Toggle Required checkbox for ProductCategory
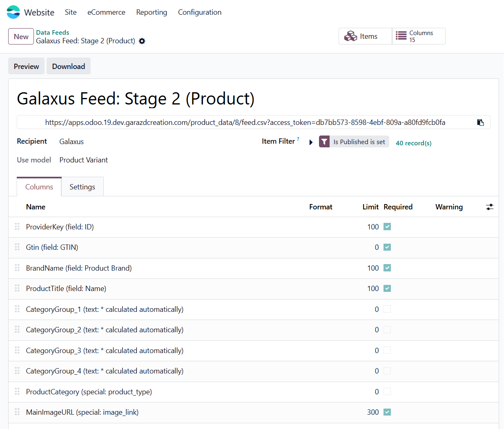This screenshot has width=504, height=429. pos(387,391)
